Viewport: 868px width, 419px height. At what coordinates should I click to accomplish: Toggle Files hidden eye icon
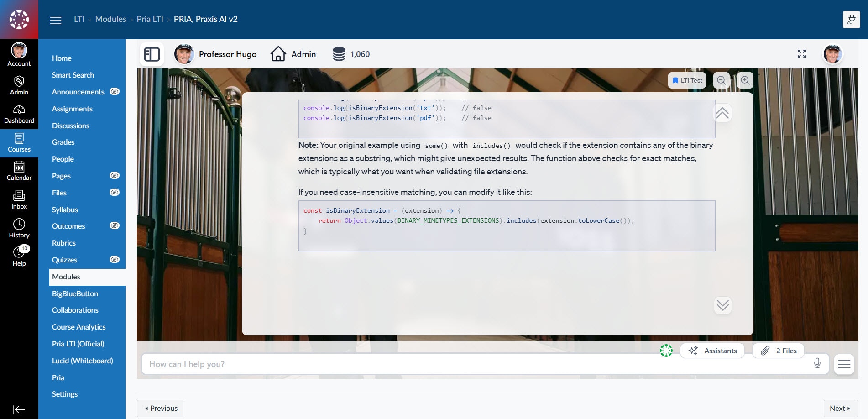click(115, 192)
